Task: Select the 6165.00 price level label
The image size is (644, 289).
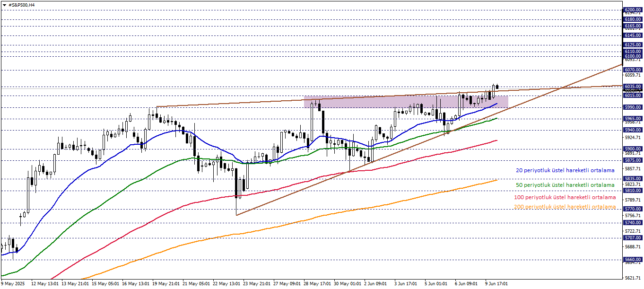Action: 632,26
